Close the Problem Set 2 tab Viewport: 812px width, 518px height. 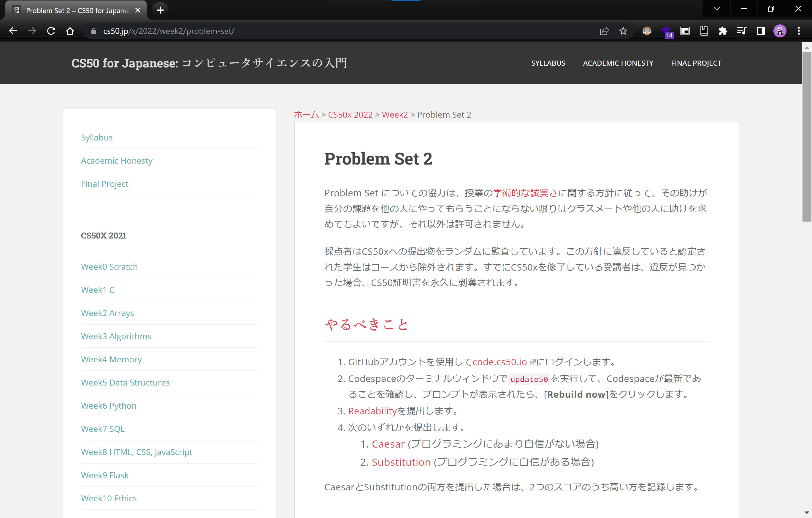coord(138,10)
